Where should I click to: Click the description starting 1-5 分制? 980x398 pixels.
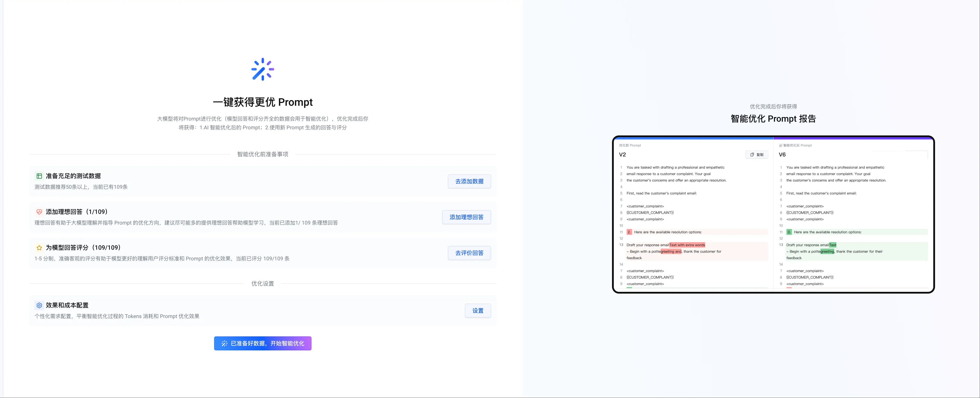tap(162, 259)
